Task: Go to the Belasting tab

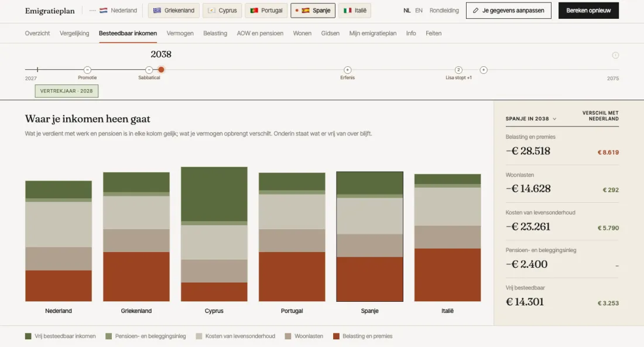Action: (215, 33)
